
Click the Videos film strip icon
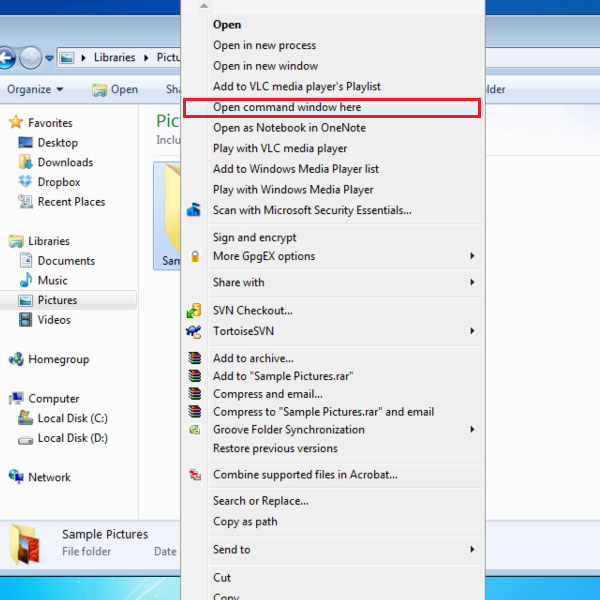coord(25,320)
